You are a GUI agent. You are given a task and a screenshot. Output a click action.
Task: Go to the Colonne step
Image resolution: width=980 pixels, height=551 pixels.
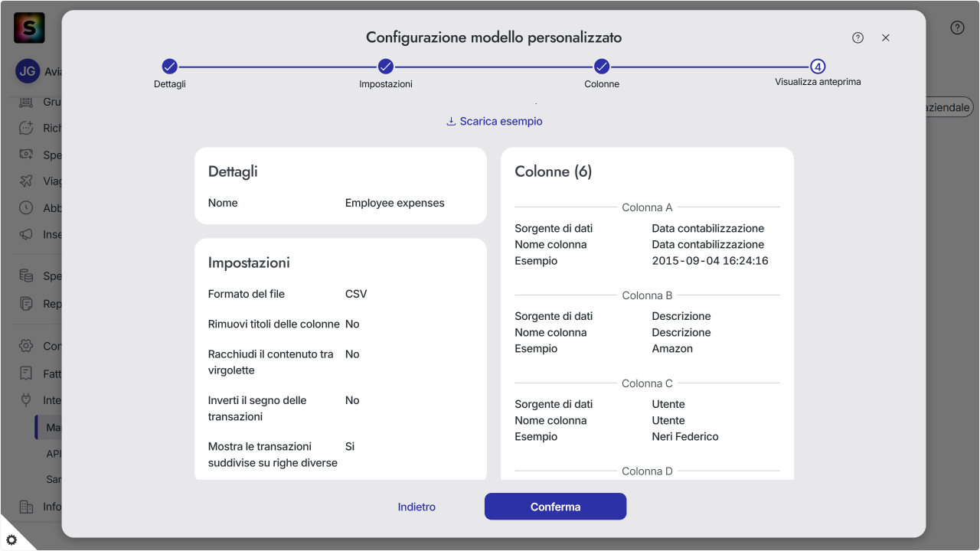[x=602, y=74]
